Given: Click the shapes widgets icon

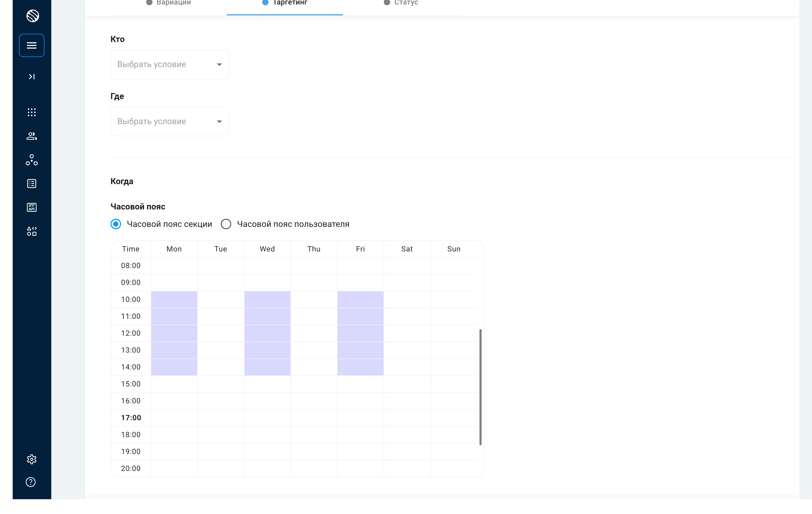Looking at the screenshot, I should pyautogui.click(x=32, y=231).
